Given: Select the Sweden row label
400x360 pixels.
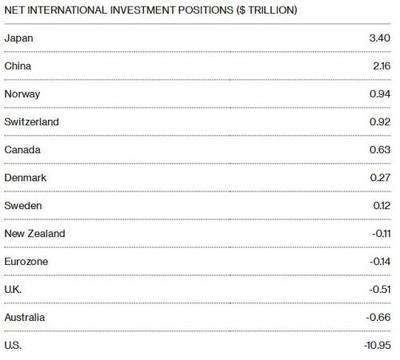Looking at the screenshot, I should pos(23,206).
